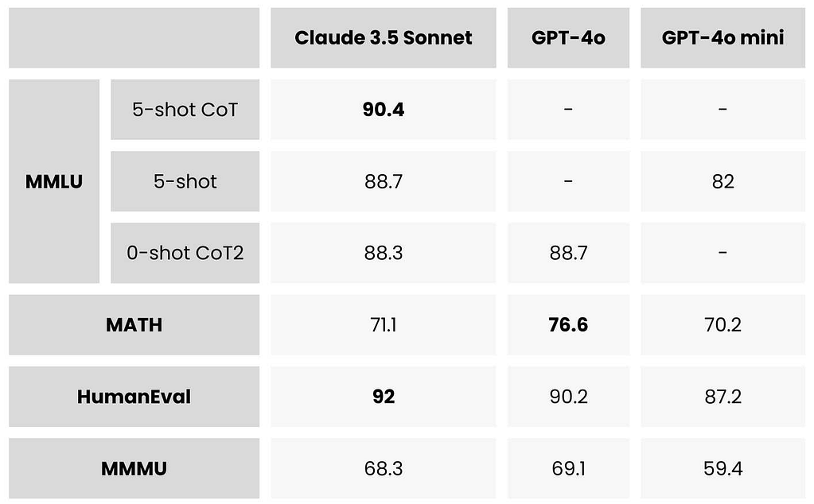Click the MATH row header
The height and width of the screenshot is (504, 814).
coord(134,324)
